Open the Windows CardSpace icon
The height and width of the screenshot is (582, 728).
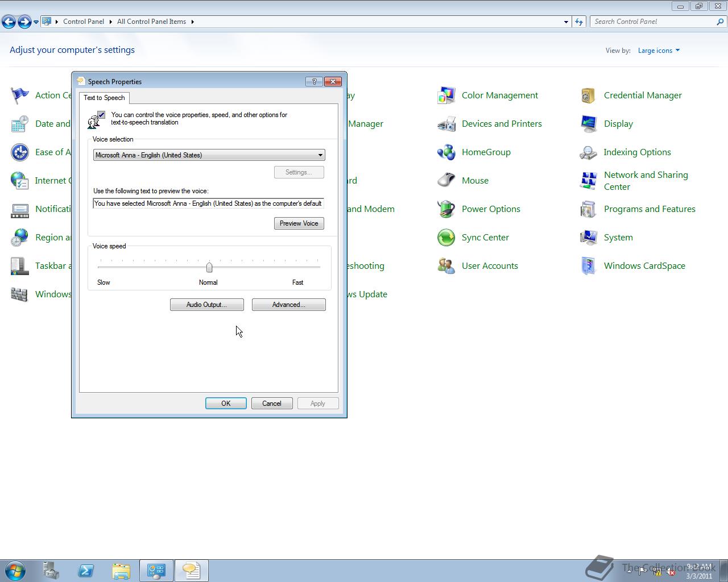(x=589, y=266)
